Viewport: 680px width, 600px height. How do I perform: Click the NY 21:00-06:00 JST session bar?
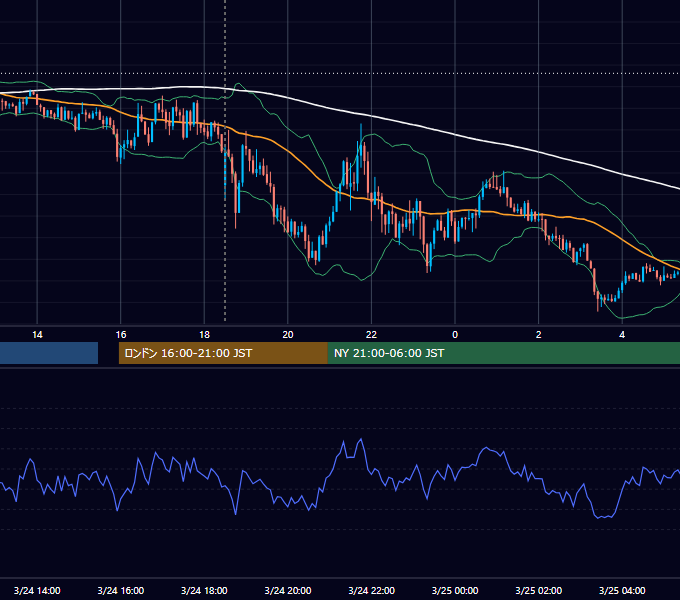coord(504,353)
